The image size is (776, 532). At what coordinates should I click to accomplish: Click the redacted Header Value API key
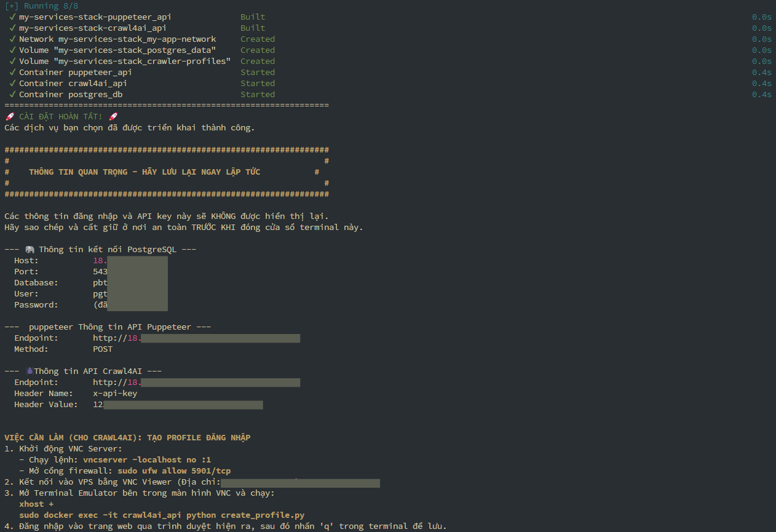[178, 405]
